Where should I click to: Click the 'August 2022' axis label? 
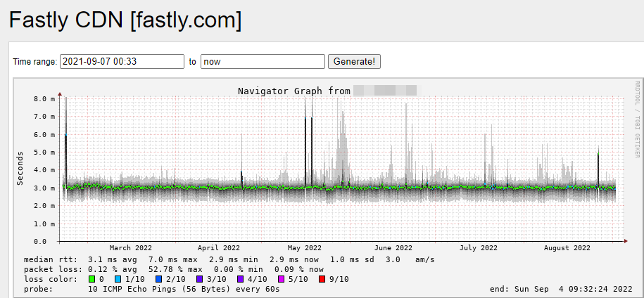[567, 248]
